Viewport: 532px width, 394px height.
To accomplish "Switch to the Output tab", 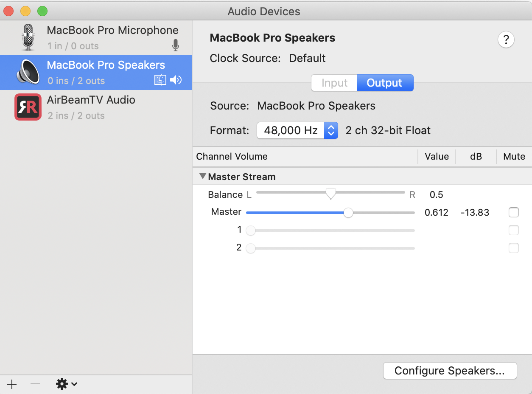I will [x=385, y=83].
